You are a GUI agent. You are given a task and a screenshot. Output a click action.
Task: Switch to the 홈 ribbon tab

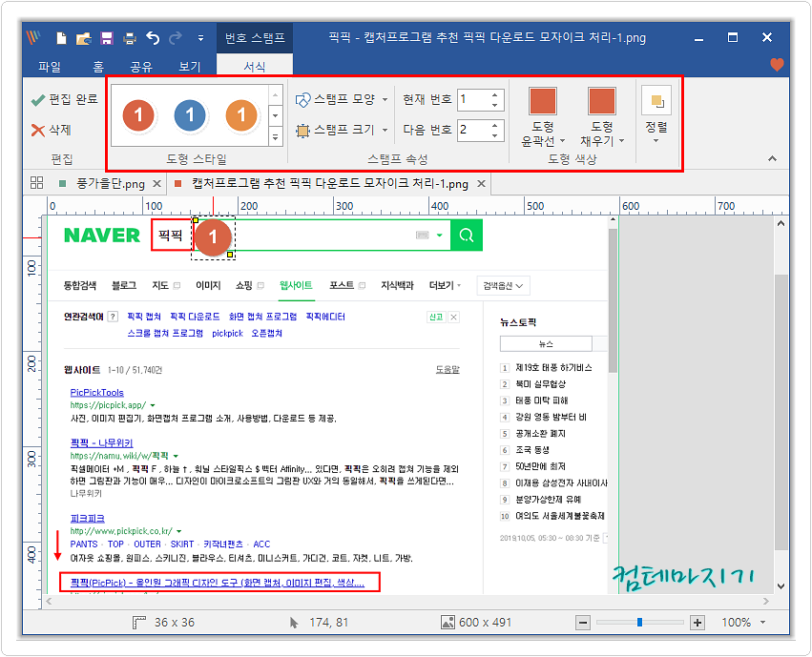[x=98, y=66]
